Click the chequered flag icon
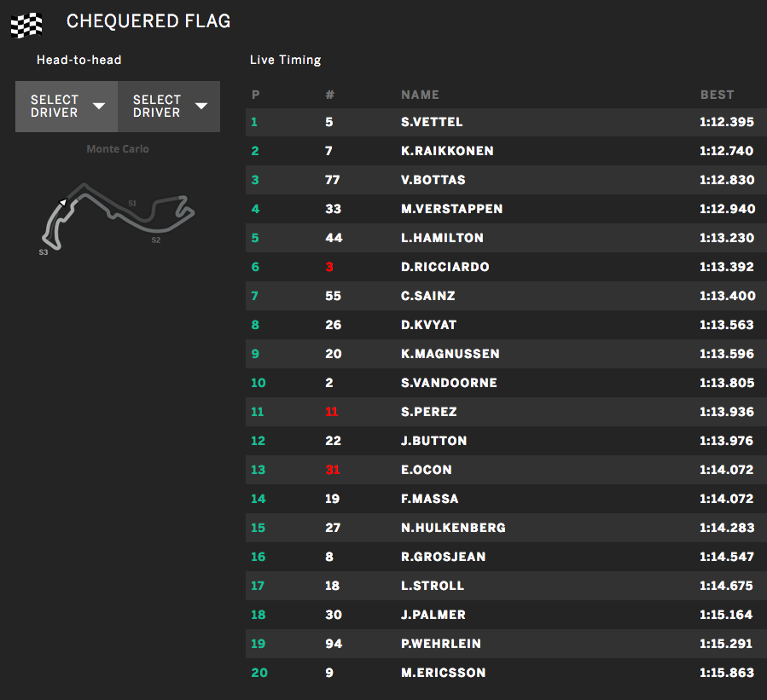 tap(26, 23)
